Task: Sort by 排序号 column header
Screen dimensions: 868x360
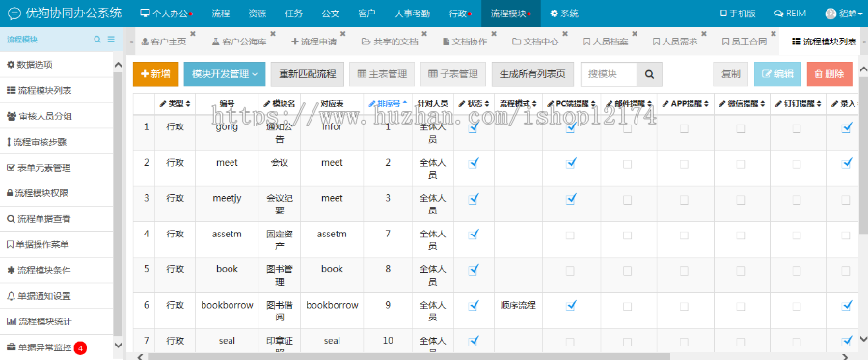Action: pyautogui.click(x=388, y=103)
